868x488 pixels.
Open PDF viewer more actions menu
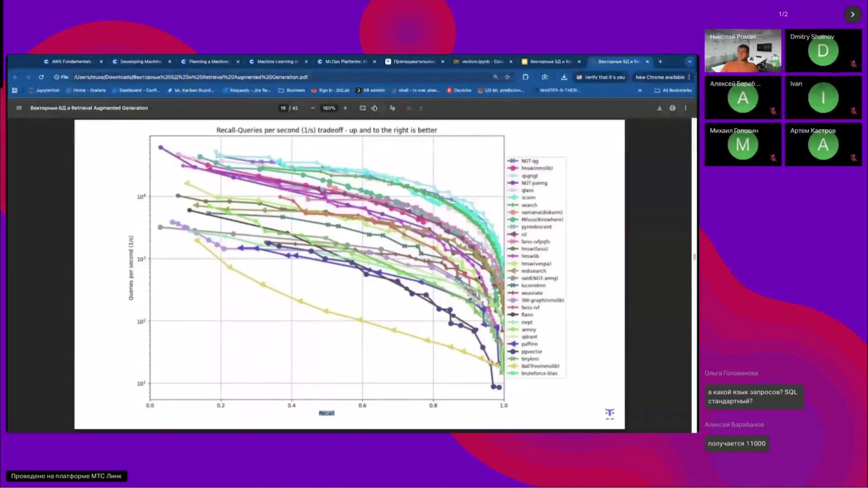point(686,108)
